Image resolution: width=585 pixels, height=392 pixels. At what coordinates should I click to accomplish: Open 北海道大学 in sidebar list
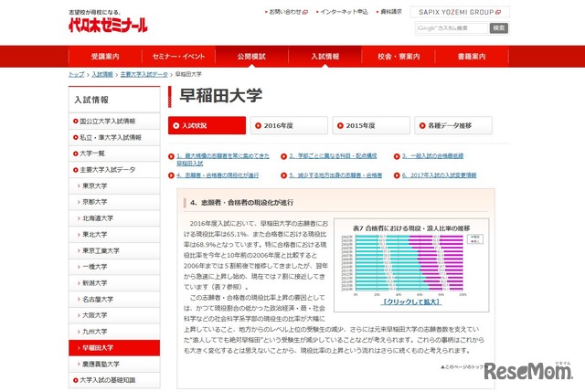pos(114,218)
